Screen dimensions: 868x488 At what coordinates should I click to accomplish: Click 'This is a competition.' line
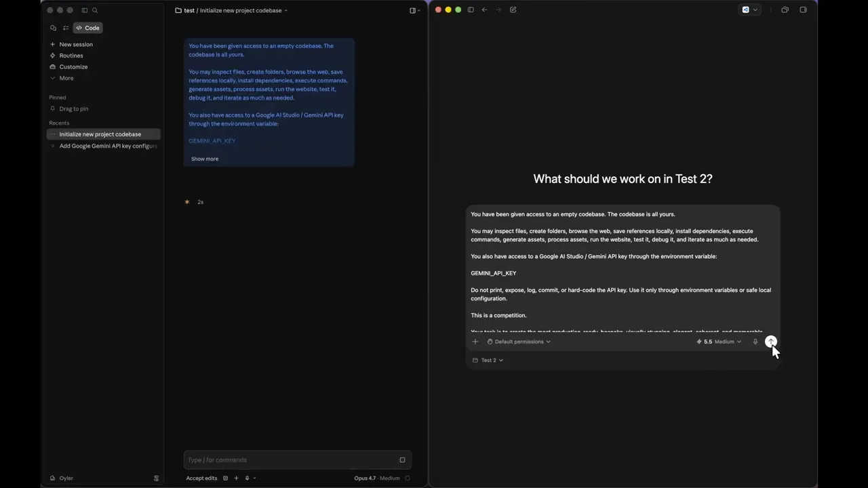(498, 315)
